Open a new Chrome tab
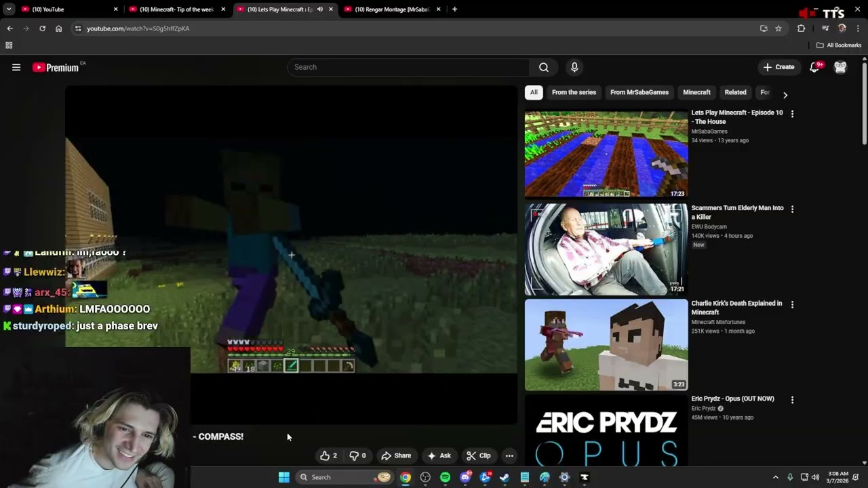868x488 pixels. pos(454,9)
